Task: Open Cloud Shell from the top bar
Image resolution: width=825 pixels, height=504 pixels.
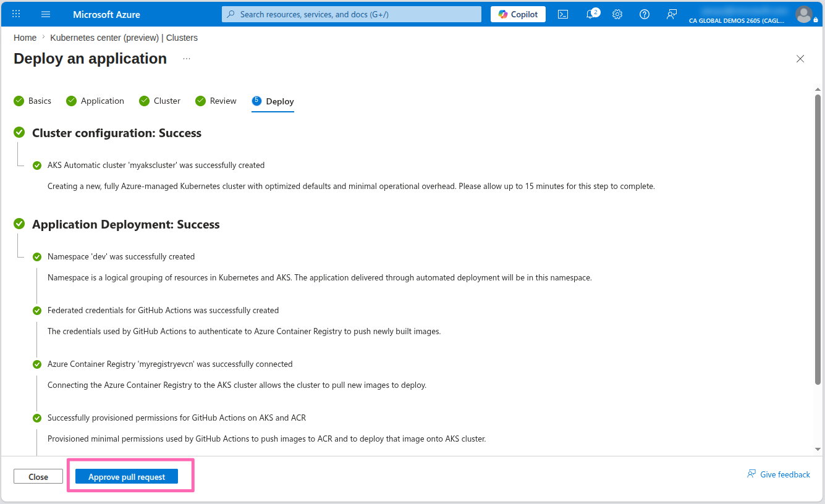Action: coord(563,14)
